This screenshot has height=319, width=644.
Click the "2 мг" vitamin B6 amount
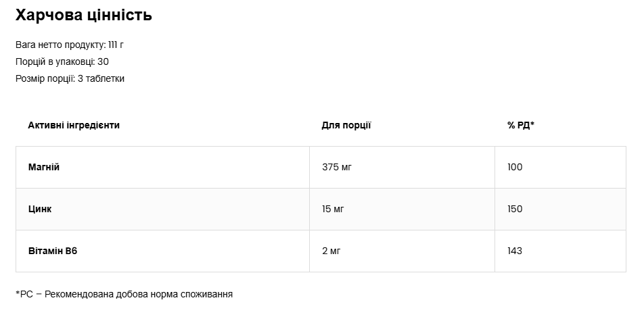coord(331,251)
